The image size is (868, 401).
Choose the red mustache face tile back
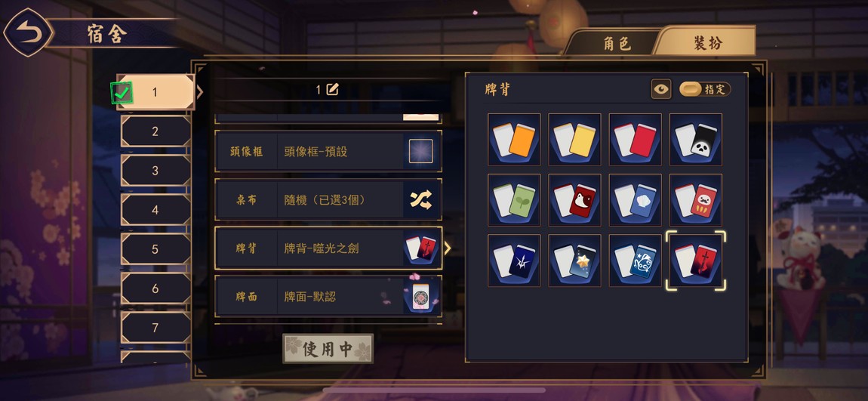tap(696, 200)
